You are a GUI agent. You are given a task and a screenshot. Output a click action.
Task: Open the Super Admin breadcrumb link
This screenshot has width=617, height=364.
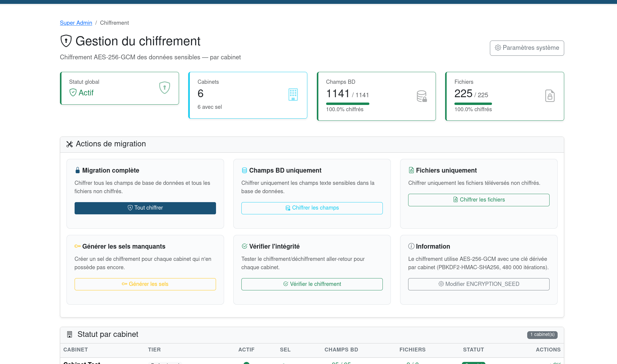coord(76,23)
